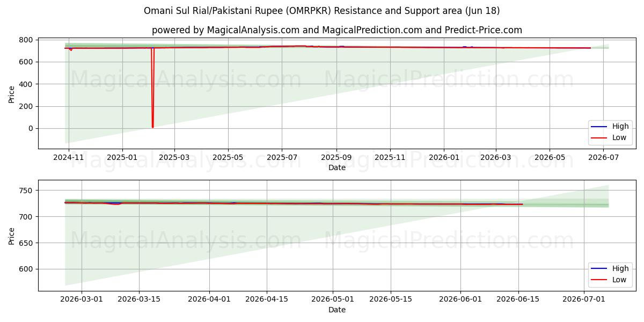Click the Price axis label of top chart
Image resolution: width=644 pixels, height=322 pixels.
tap(12, 94)
